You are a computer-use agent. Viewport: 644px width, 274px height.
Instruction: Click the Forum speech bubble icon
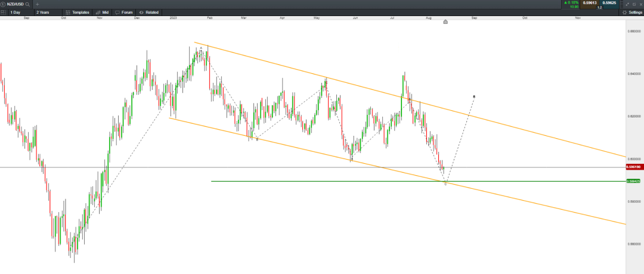[x=117, y=12]
